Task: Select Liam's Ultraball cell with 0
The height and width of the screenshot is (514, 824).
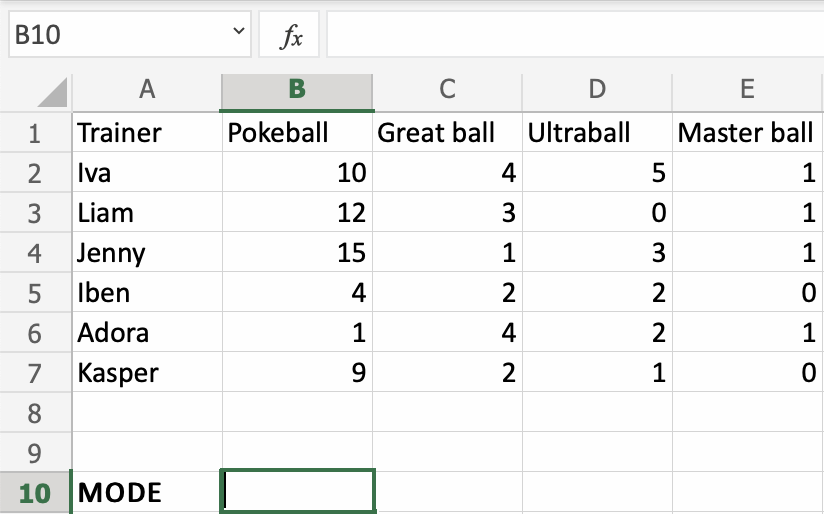Action: 597,212
